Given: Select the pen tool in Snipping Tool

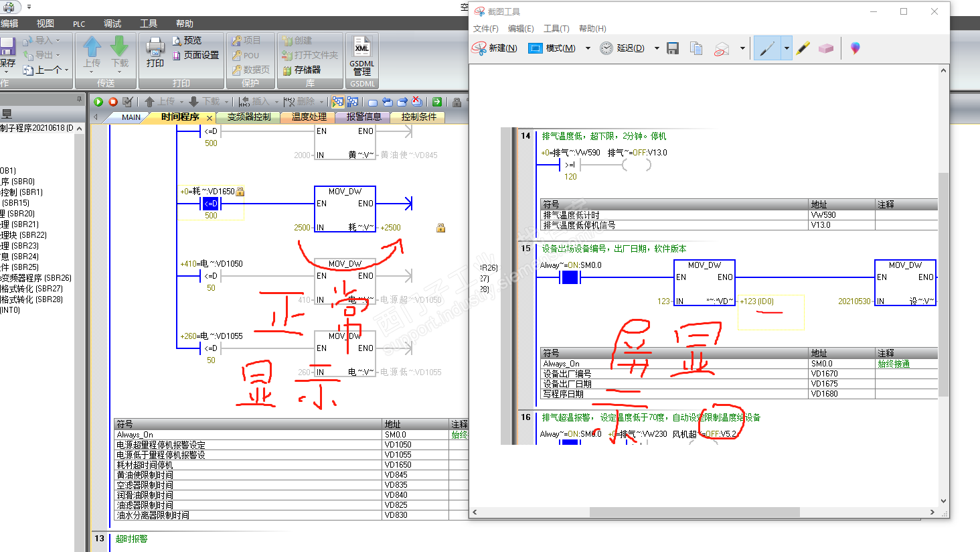Looking at the screenshot, I should click(x=767, y=48).
